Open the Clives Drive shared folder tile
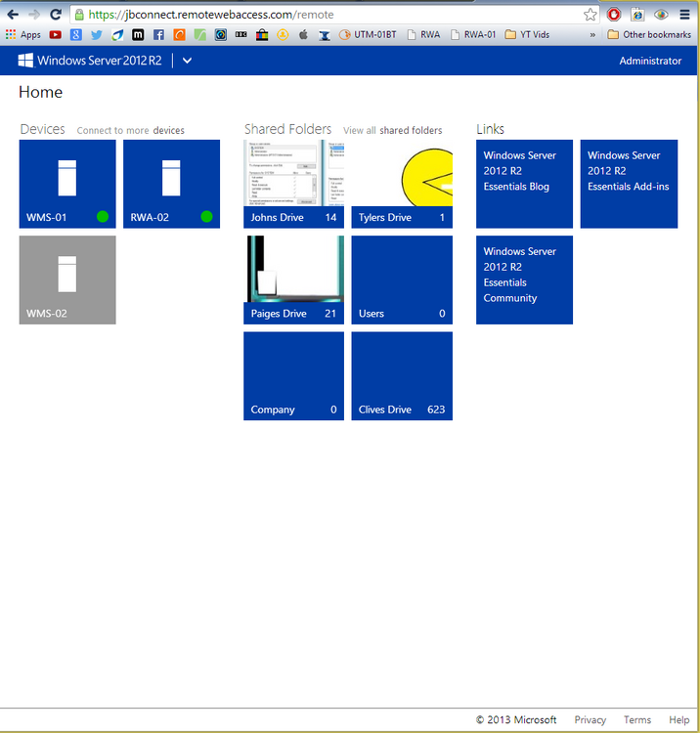700x733 pixels. pyautogui.click(x=402, y=376)
